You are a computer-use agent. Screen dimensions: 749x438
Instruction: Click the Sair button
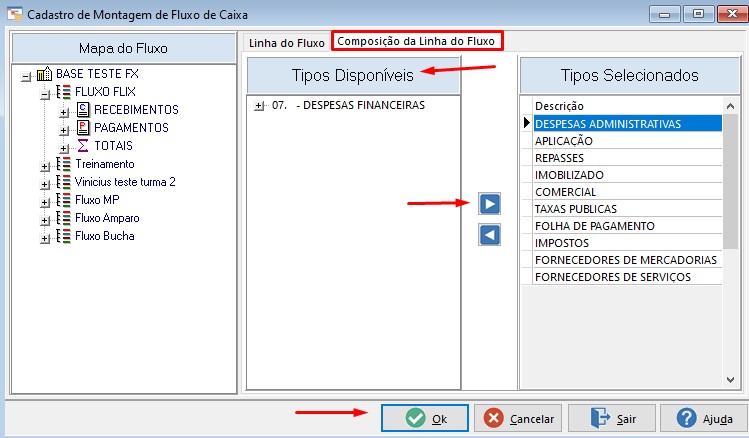click(611, 418)
